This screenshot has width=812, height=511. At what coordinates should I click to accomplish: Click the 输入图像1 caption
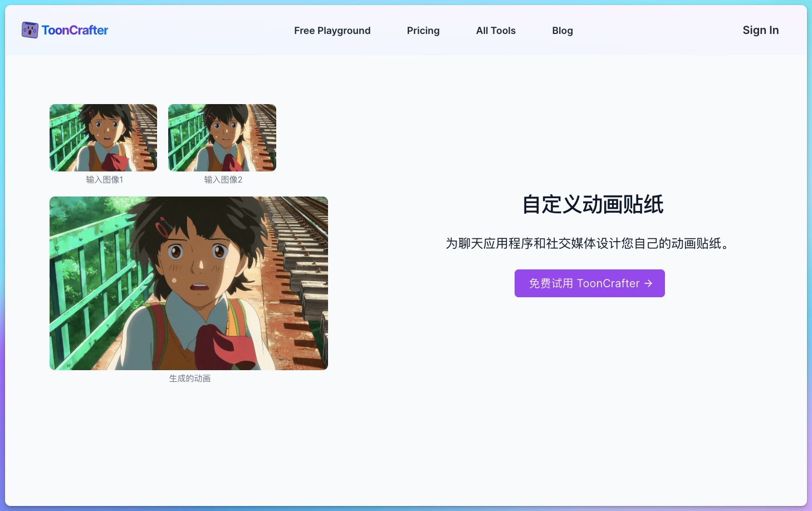[x=104, y=180]
